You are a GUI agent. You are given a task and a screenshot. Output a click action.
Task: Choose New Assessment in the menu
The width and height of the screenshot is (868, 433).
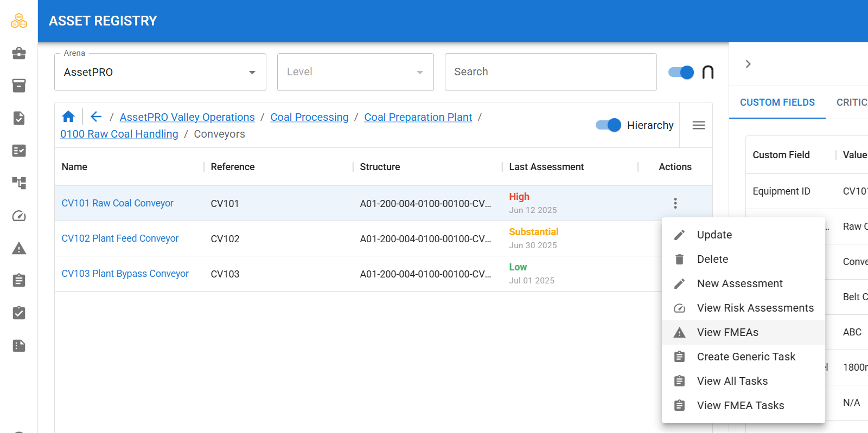point(743,283)
